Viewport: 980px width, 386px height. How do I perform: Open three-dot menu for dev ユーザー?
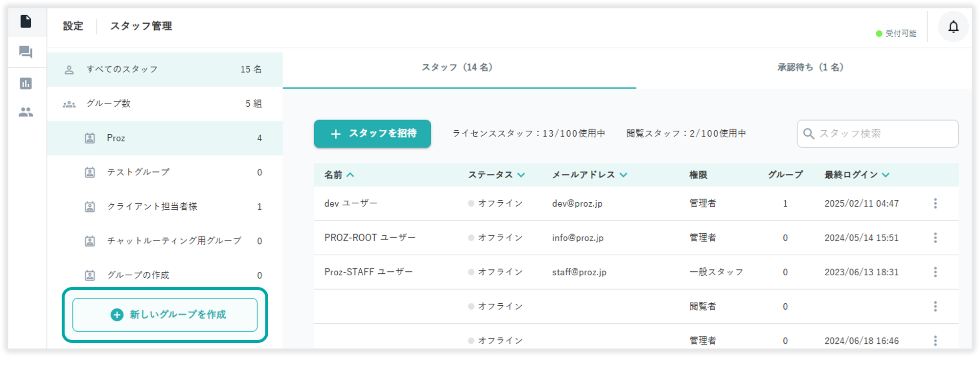coord(935,203)
